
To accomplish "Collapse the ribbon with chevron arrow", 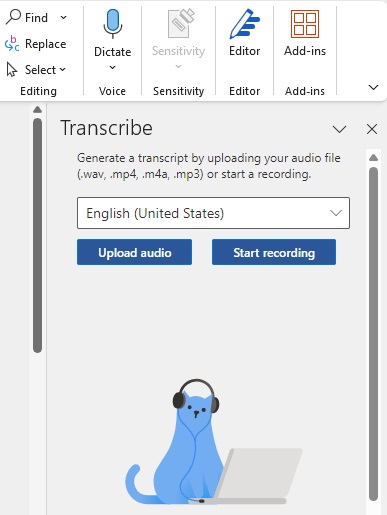I will [373, 88].
